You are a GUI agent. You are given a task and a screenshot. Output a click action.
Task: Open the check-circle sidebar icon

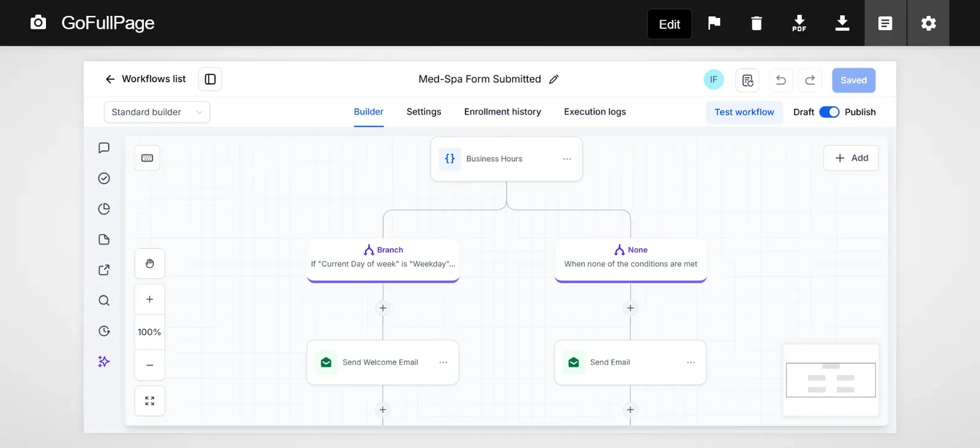tap(104, 178)
